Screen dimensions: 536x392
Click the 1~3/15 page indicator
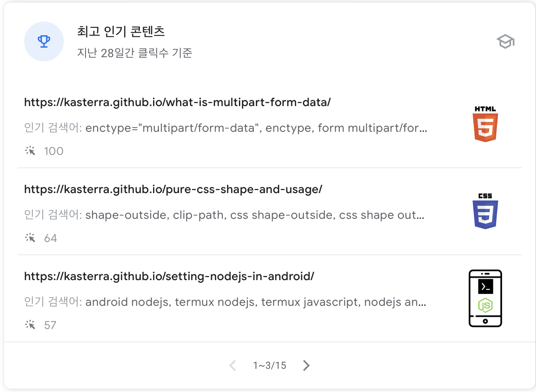pos(270,365)
